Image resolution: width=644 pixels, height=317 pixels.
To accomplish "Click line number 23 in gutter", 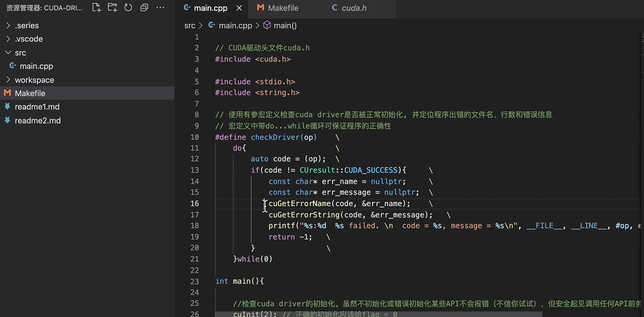I will click(194, 281).
